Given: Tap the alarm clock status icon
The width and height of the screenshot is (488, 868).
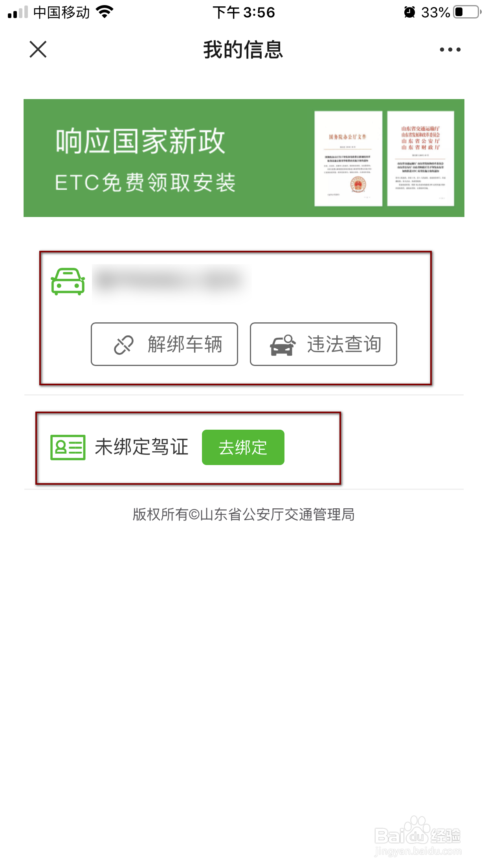Looking at the screenshot, I should [409, 12].
